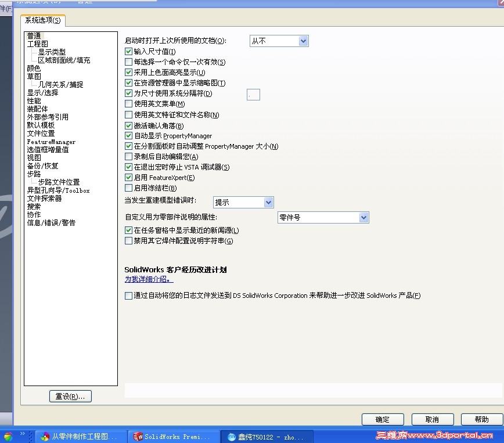Select 性能 in the options tree
Viewport: 504px width, 443px height.
click(x=34, y=101)
